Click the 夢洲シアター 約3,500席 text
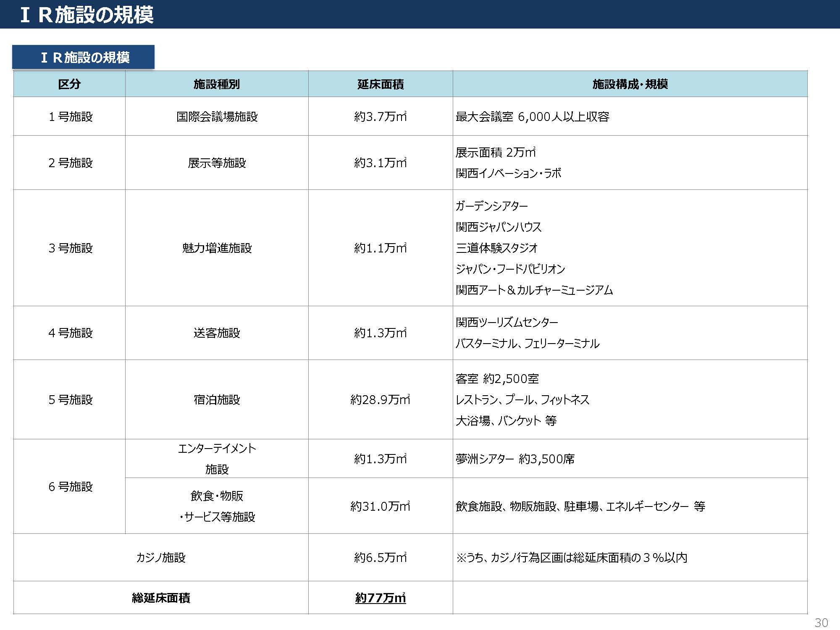This screenshot has height=630, width=840. click(x=515, y=459)
